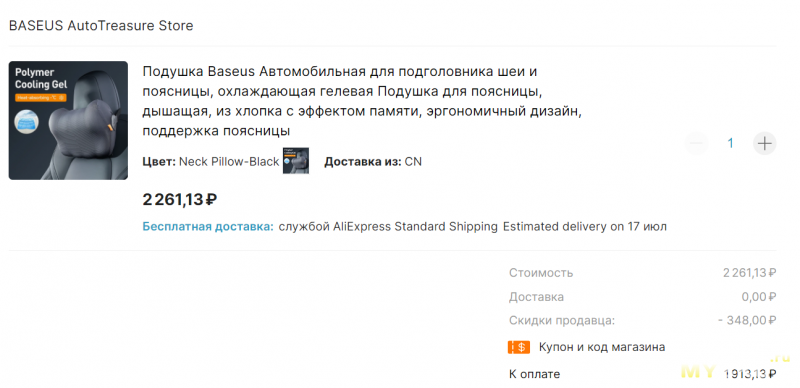Image resolution: width=800 pixels, height=388 pixels.
Task: Open the BASEUS AutoTreasure Store link
Action: pyautogui.click(x=101, y=26)
